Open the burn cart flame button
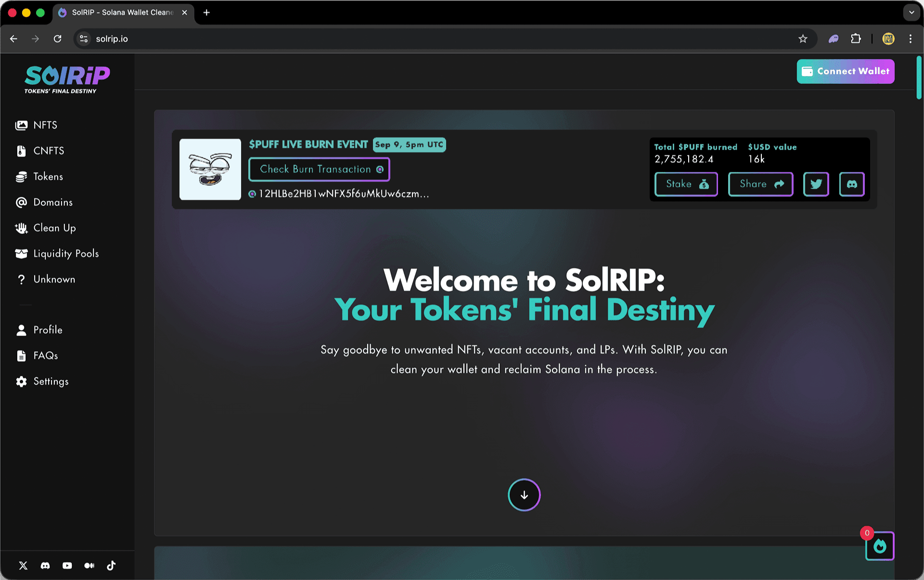The width and height of the screenshot is (924, 580). [x=880, y=546]
